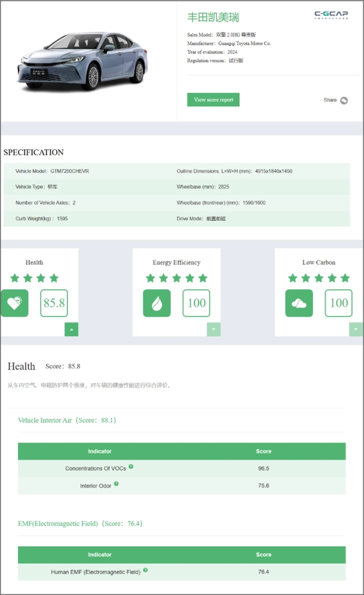Click the Share label
This screenshot has width=364, height=595.
330,100
